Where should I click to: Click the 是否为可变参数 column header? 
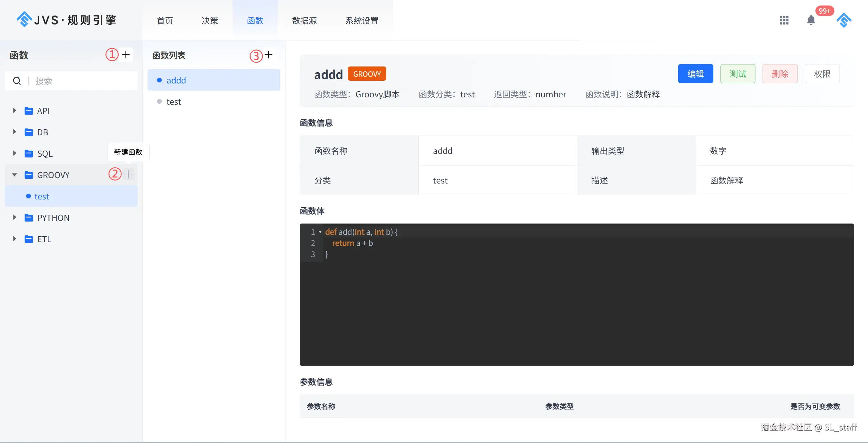coord(815,406)
